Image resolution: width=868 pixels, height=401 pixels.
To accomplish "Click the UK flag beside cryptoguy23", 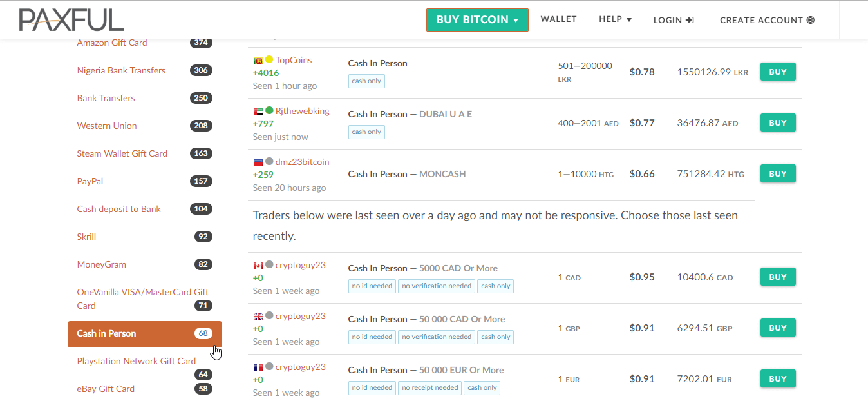I will (258, 316).
